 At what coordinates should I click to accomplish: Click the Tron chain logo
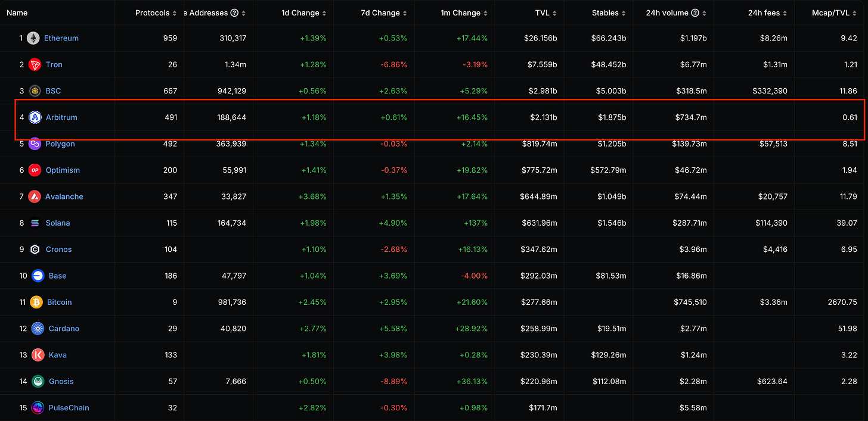point(35,64)
